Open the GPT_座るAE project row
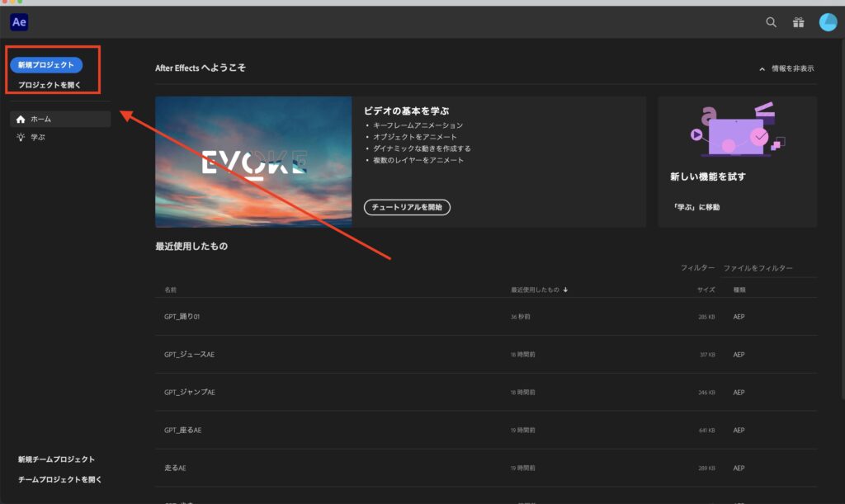 (x=486, y=430)
